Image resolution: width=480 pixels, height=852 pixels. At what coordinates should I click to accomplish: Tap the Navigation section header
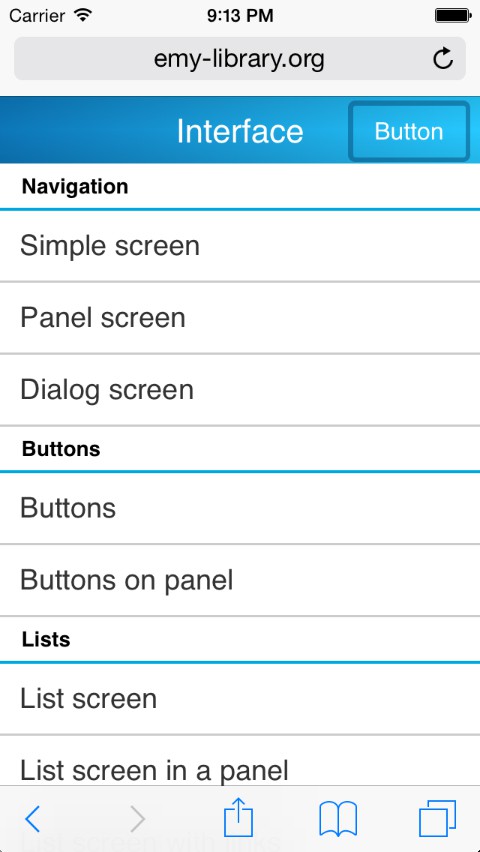point(240,186)
